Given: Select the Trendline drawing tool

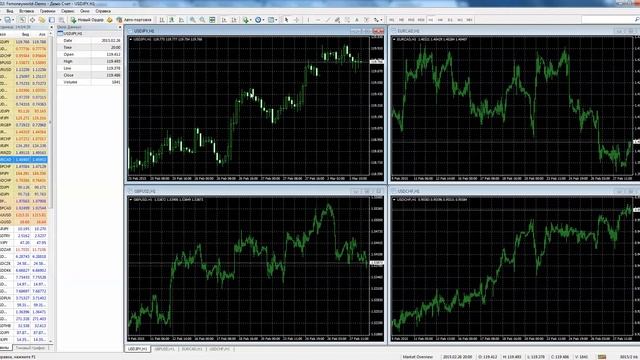Looking at the screenshot, I should (x=328, y=20).
